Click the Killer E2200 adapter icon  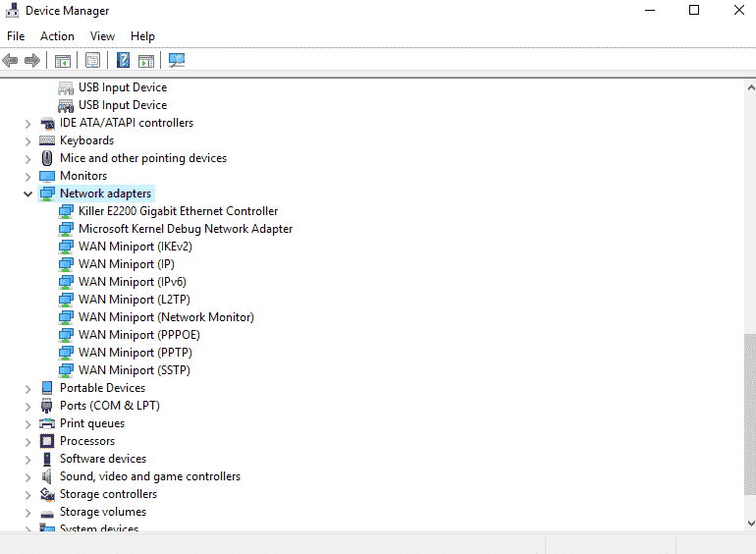(66, 211)
